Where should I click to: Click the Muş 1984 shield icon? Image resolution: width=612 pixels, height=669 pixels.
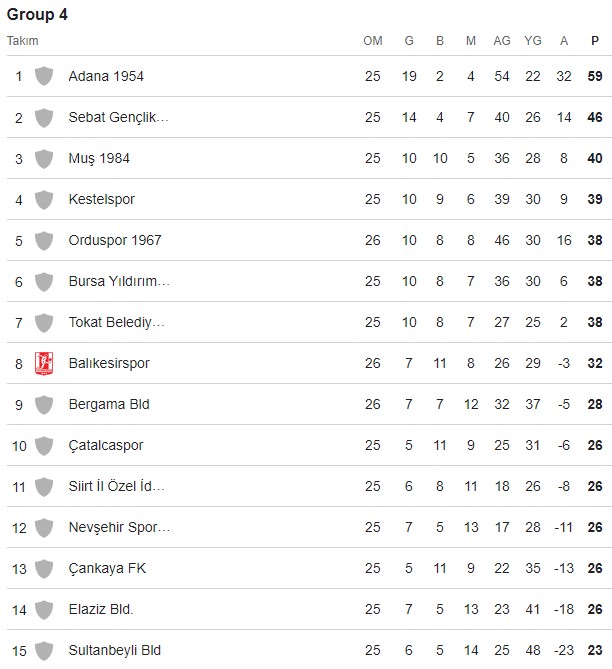click(x=43, y=158)
